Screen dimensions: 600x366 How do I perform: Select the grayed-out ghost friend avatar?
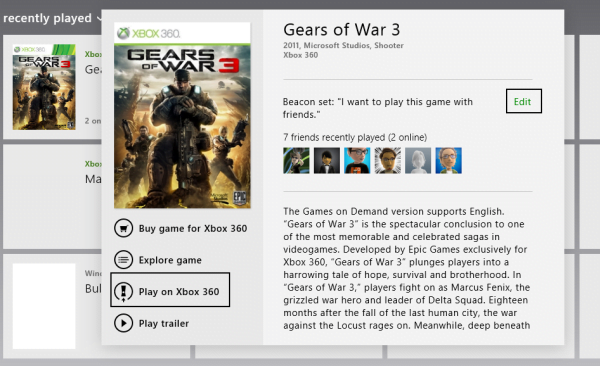[418, 161]
